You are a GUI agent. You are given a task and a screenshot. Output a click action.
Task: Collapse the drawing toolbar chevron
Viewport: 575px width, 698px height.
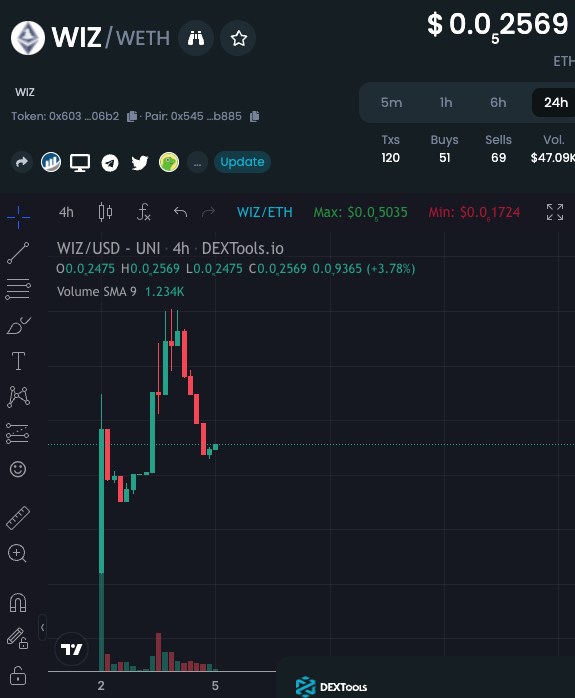click(x=42, y=628)
